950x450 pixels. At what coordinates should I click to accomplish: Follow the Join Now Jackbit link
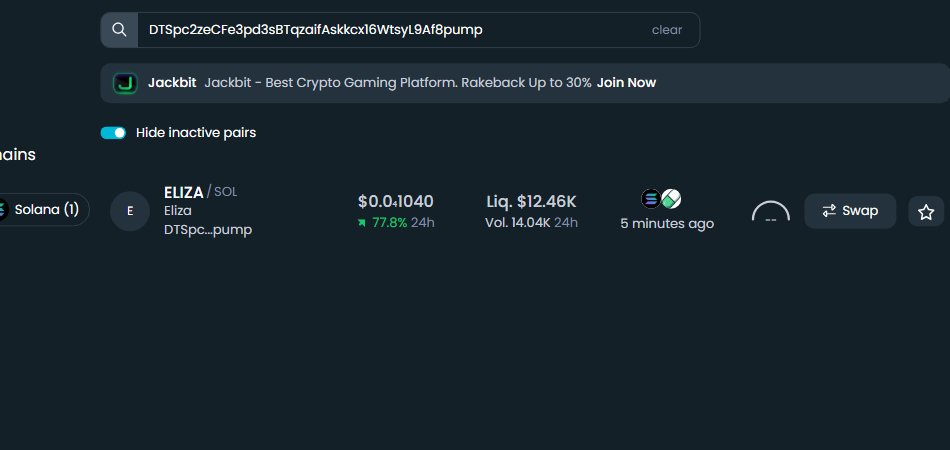[x=626, y=83]
